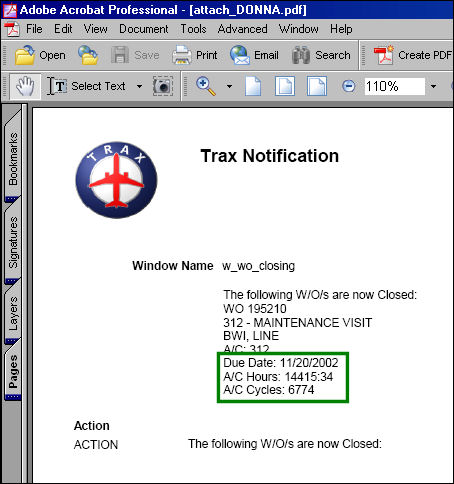Click the Open Web Page icon

pyautogui.click(x=88, y=55)
